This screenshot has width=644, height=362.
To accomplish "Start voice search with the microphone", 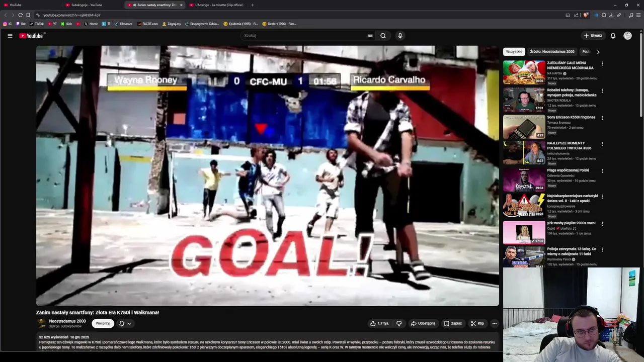I will pos(400,36).
